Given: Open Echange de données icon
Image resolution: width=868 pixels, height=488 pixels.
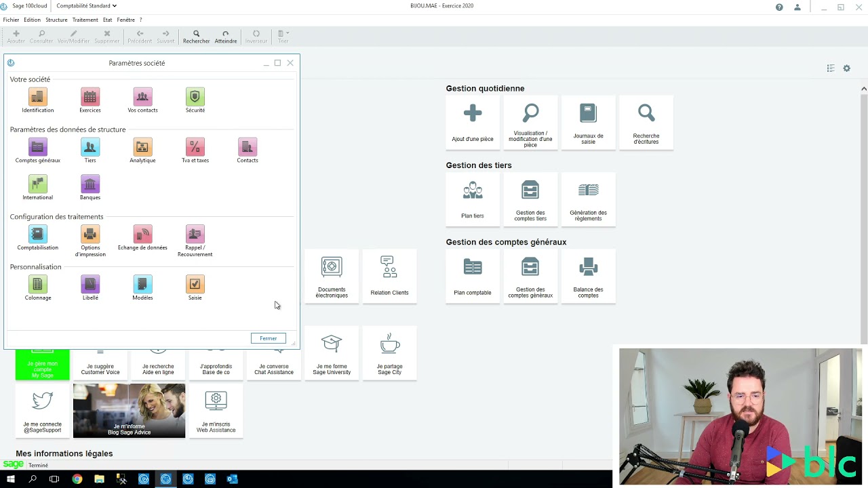Looking at the screenshot, I should tap(142, 235).
